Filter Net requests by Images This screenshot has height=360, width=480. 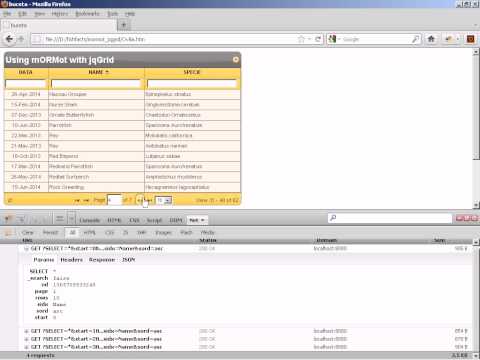[x=163, y=233]
